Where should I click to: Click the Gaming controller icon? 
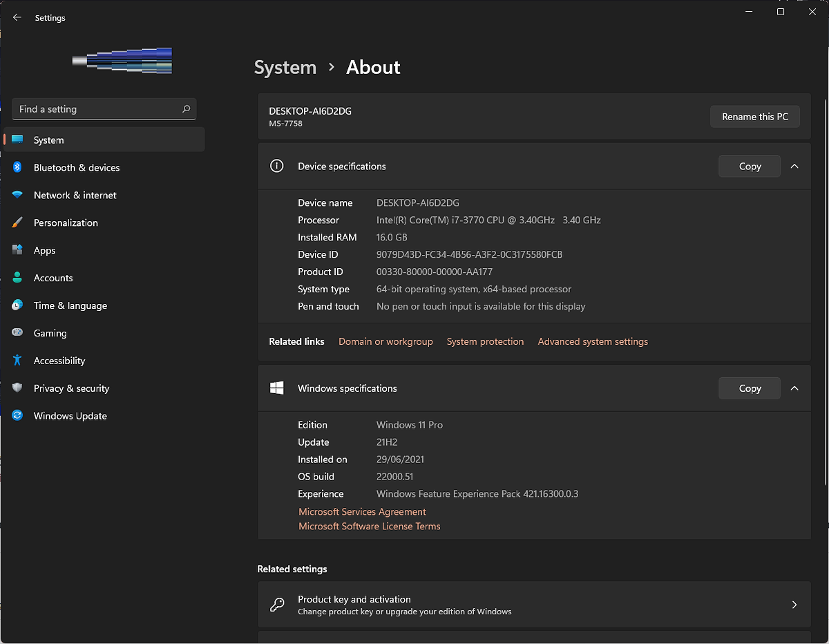pos(17,333)
